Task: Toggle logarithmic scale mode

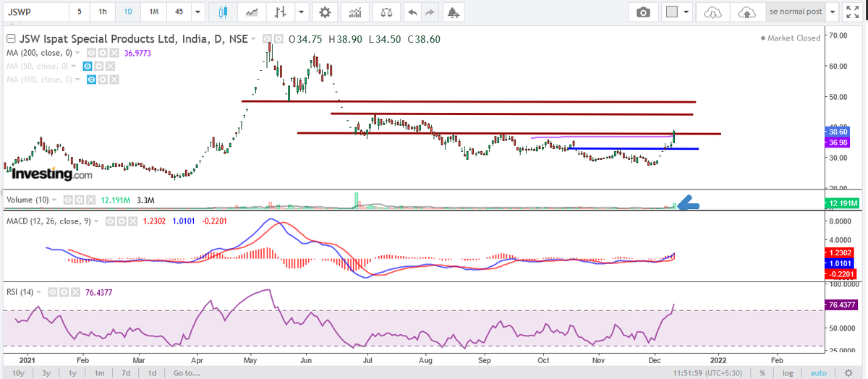Action: (788, 373)
